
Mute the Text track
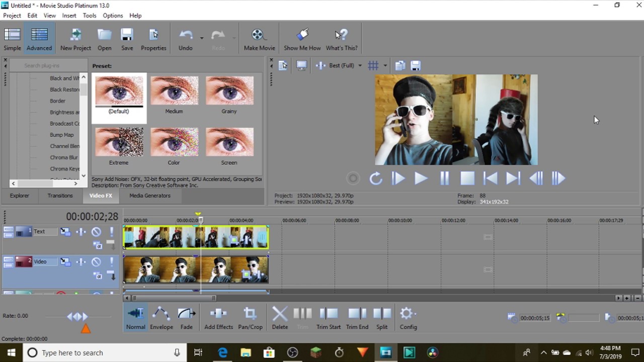(96, 232)
